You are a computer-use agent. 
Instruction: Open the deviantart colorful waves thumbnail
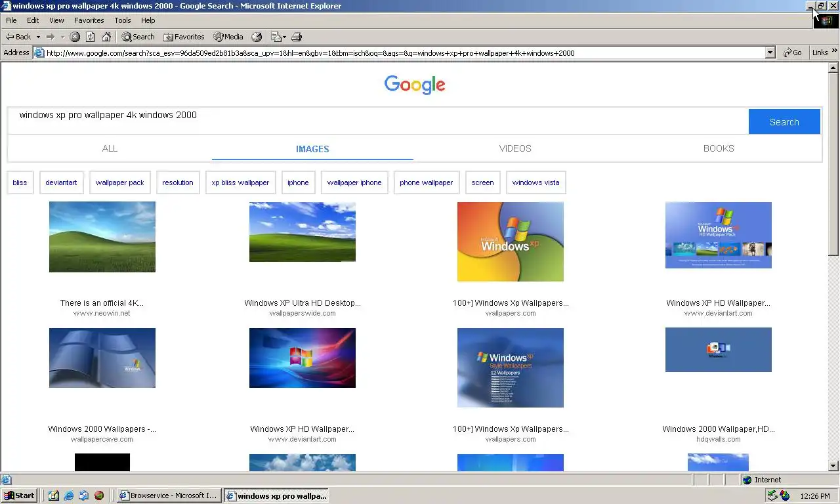click(303, 358)
